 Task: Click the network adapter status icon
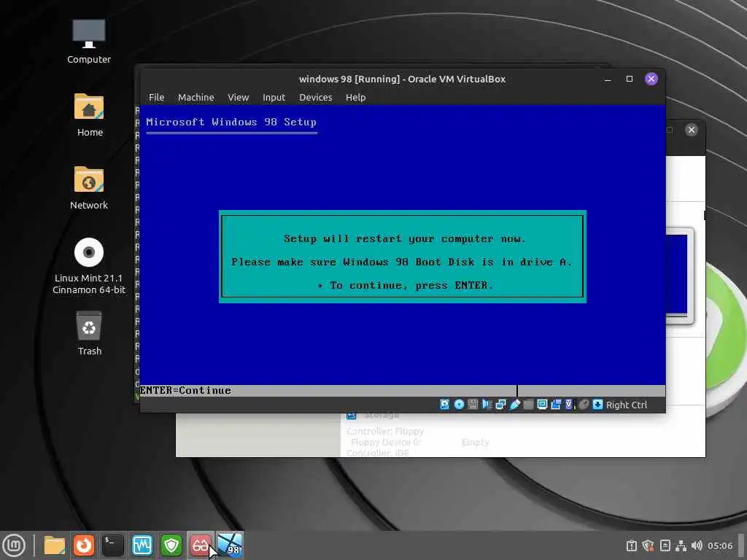(500, 405)
